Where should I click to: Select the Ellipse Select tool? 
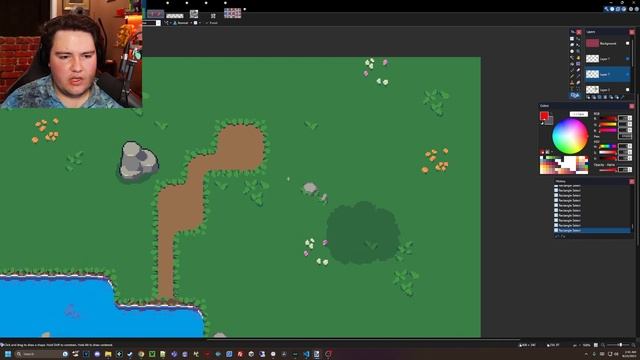tap(572, 51)
